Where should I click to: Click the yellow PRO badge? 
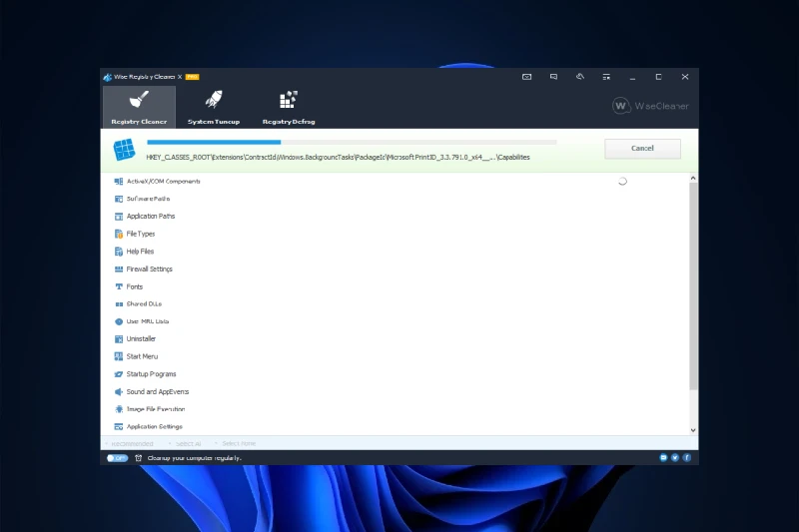pos(192,77)
